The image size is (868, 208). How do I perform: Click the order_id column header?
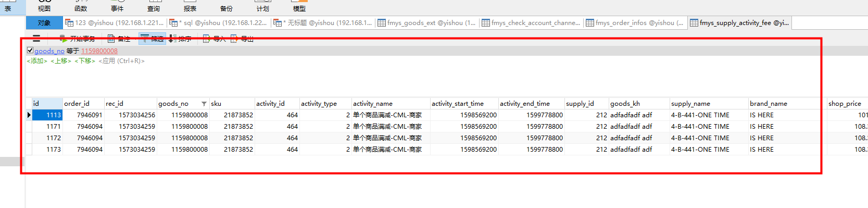83,103
